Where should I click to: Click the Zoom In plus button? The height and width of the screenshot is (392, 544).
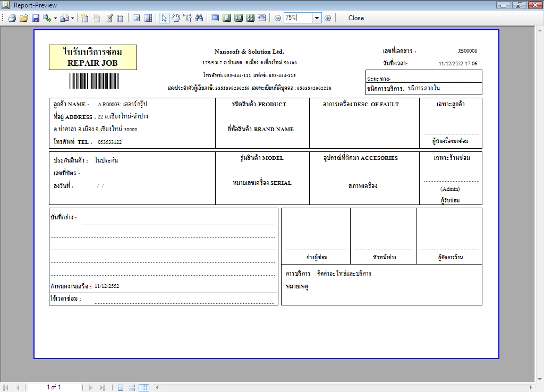tap(328, 18)
